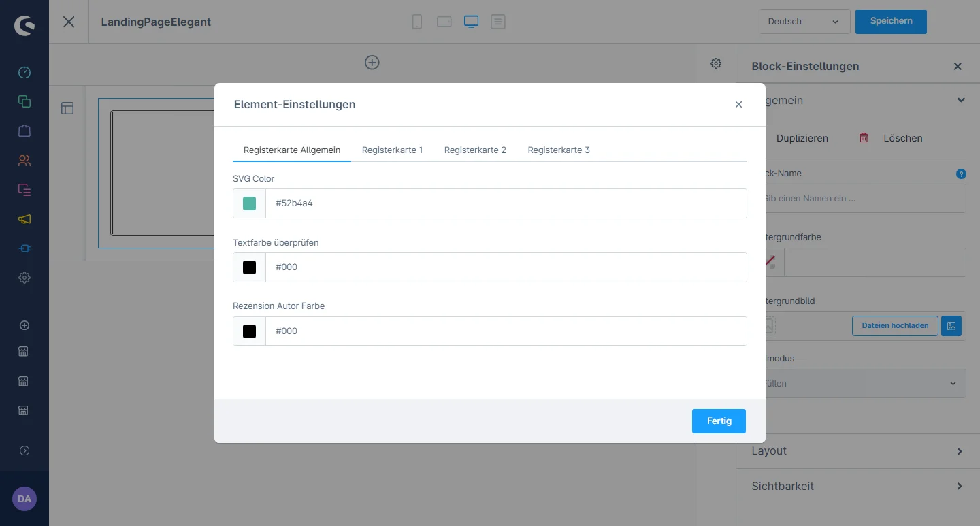Click the red Löschen trash icon
The height and width of the screenshot is (526, 980).
point(864,138)
